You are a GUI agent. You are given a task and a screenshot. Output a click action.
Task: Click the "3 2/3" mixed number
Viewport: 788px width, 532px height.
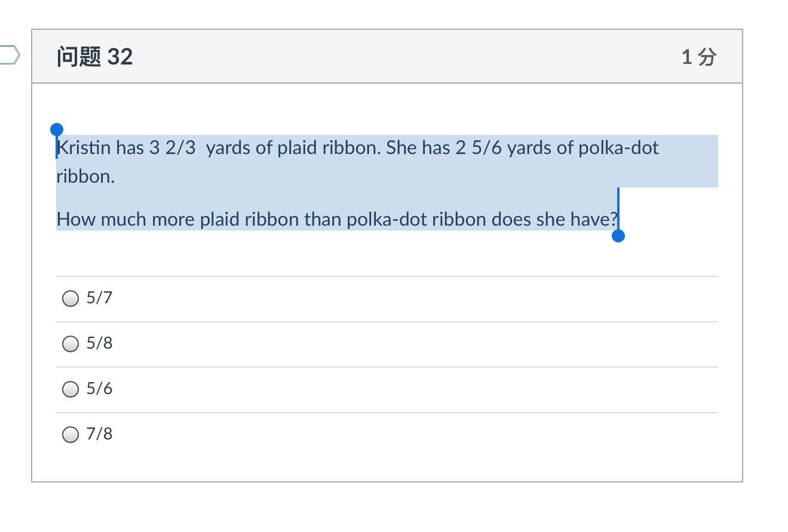172,147
